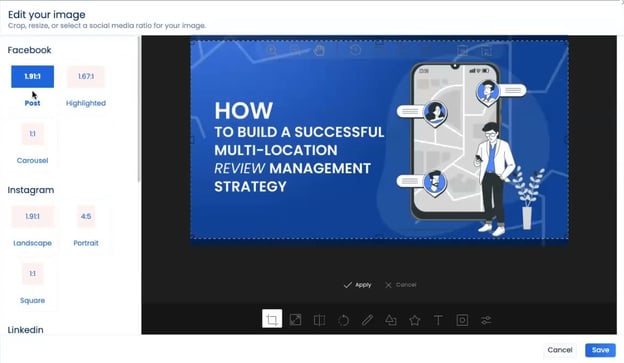Apply the crop selection

357,285
